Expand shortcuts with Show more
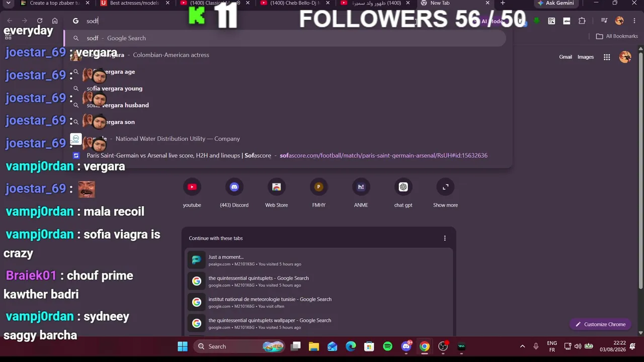Image resolution: width=644 pixels, height=362 pixels. coord(445,194)
